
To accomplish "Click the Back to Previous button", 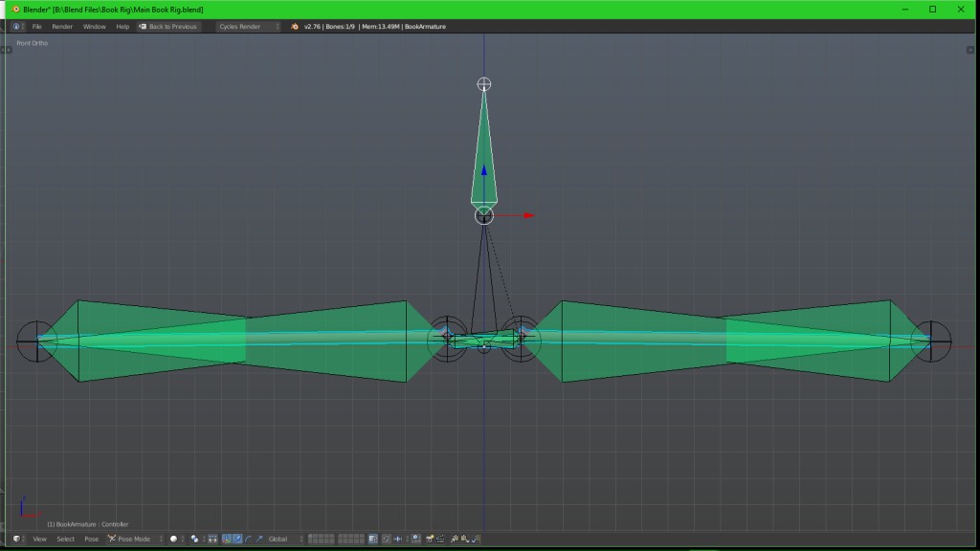I will click(x=170, y=26).
